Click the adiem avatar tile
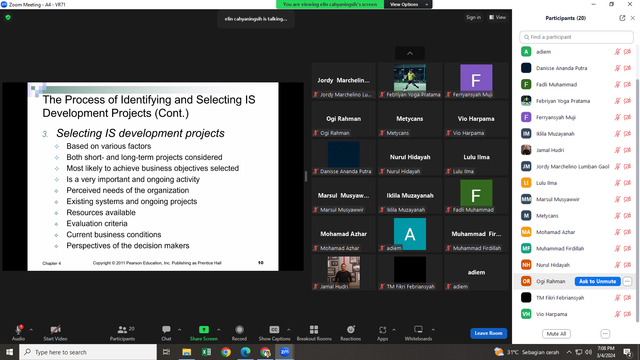The width and height of the screenshot is (640, 360). (x=410, y=234)
